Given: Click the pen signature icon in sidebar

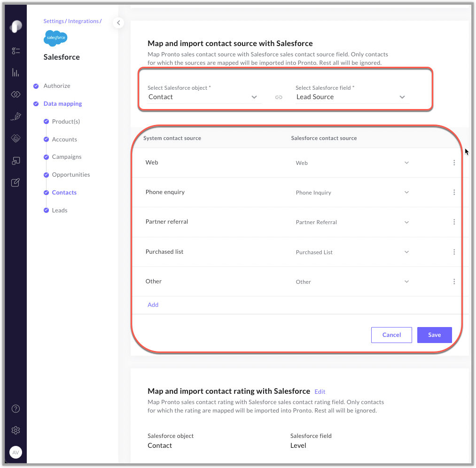Looking at the screenshot, I should [x=16, y=117].
